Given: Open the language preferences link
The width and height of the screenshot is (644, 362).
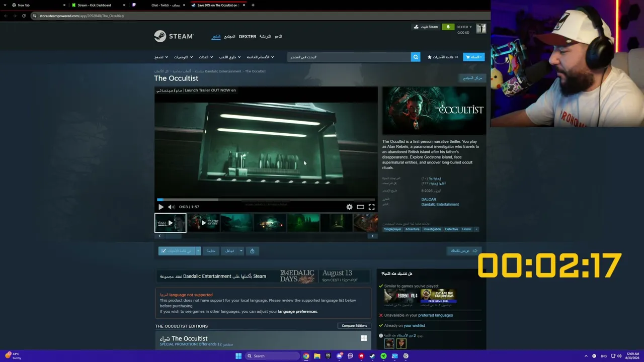Looking at the screenshot, I should 297,311.
